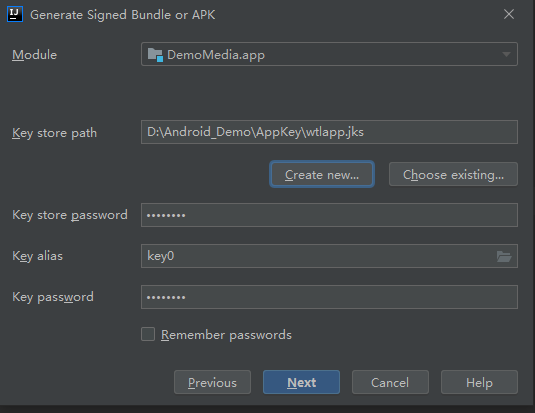The height and width of the screenshot is (413, 535).
Task: Focus the Key store password field
Action: (329, 215)
